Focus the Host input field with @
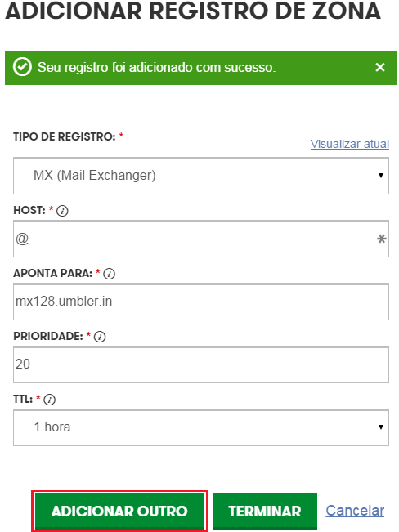Screen dimensions: 399x532 tap(201, 239)
